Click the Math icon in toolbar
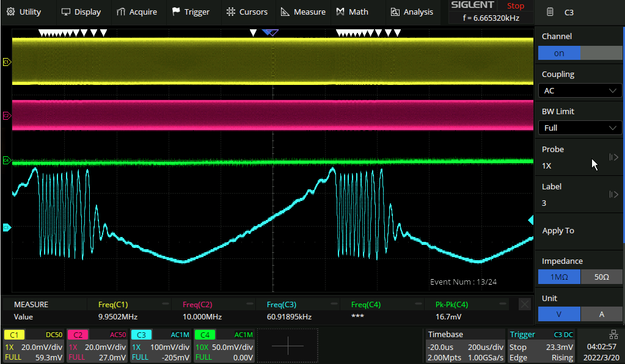The width and height of the screenshot is (625, 364). click(340, 12)
